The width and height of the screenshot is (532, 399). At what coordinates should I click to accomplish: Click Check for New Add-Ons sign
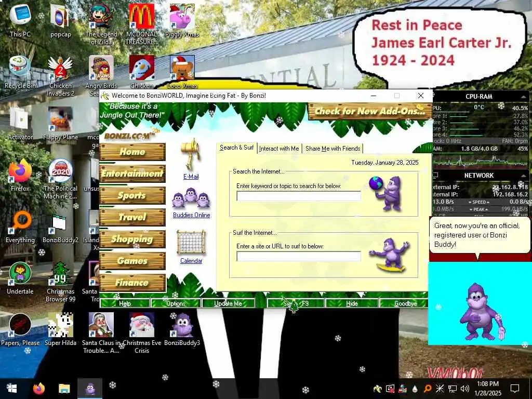370,111
